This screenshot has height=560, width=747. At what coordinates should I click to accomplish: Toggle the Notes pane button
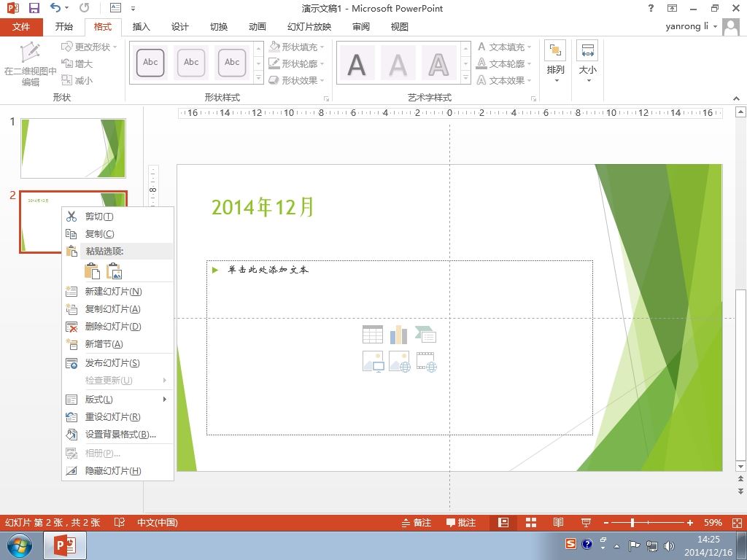(x=416, y=522)
